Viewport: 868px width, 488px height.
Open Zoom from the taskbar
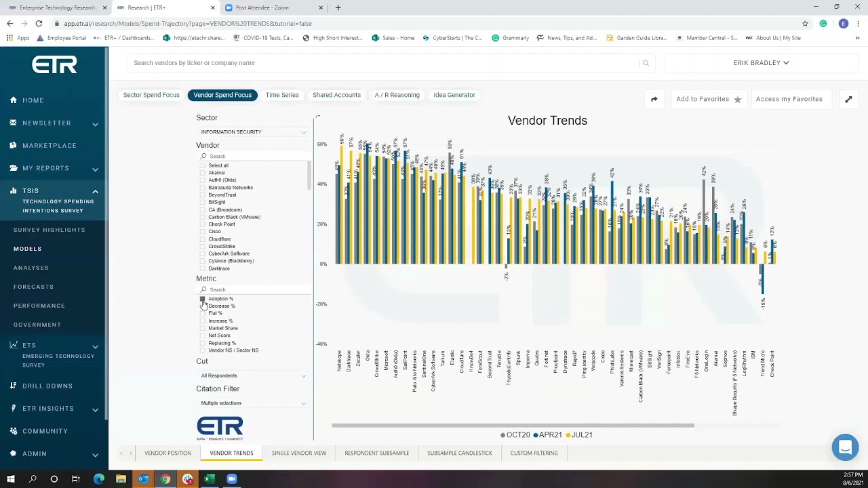point(231,479)
